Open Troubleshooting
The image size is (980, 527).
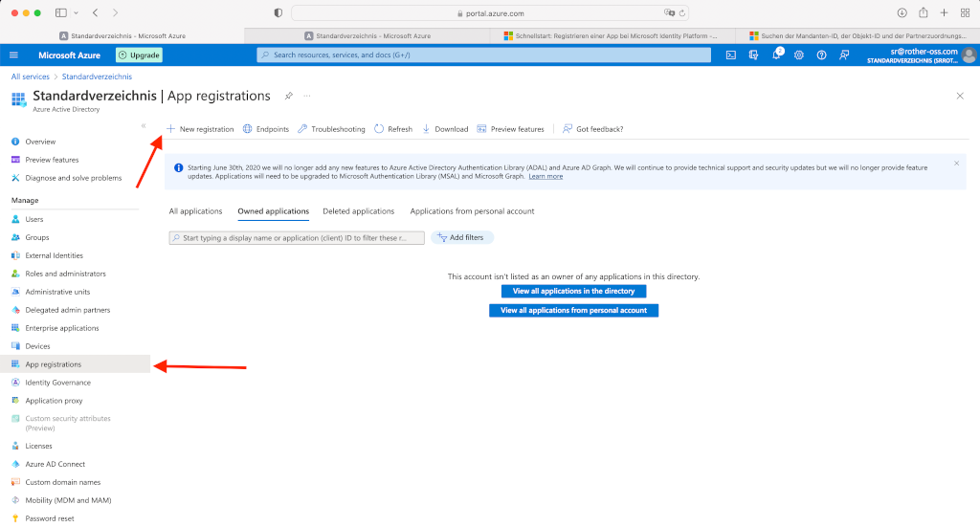pyautogui.click(x=331, y=128)
